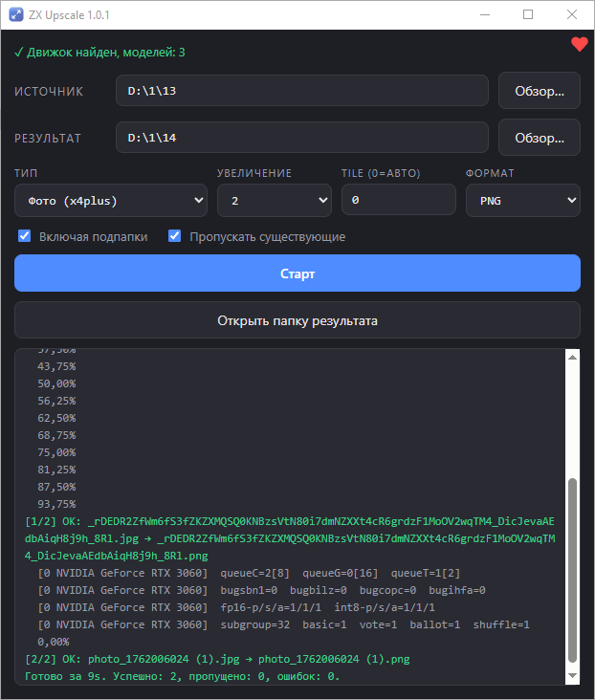Click status text Движок найден, моделей: 3

click(99, 53)
